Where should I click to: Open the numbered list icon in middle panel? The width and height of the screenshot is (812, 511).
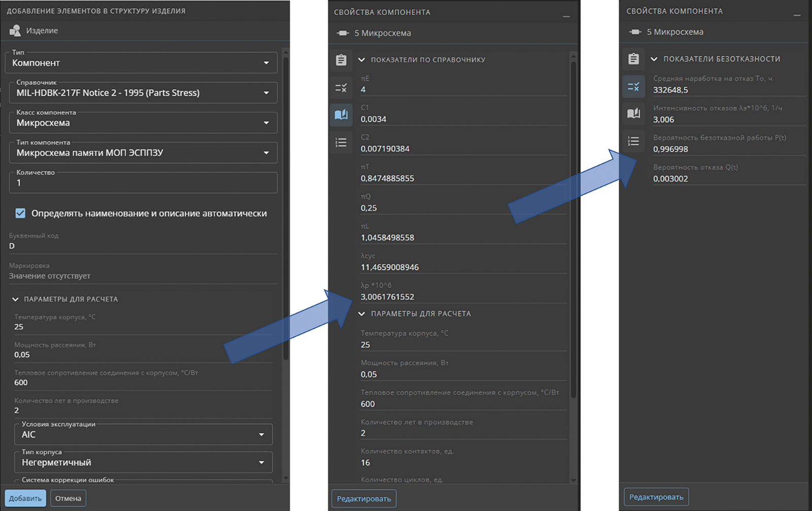[341, 143]
